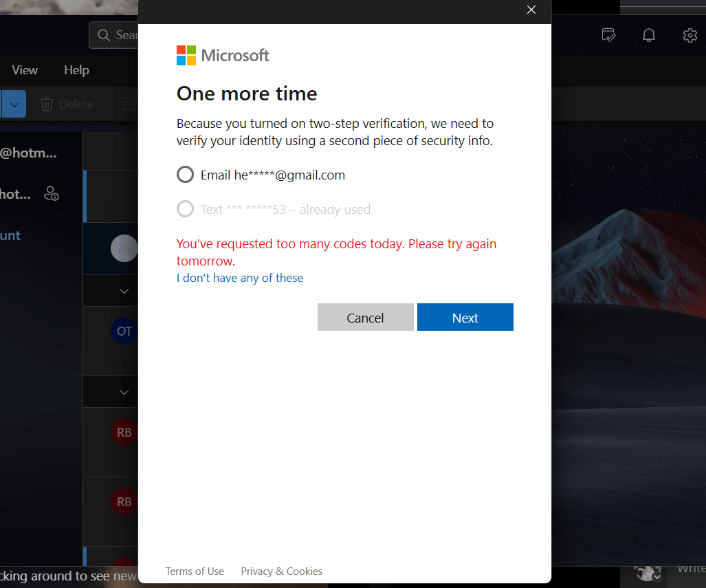Screen dimensions: 706x588
Task: Open the Privacy & Cookies link
Action: click(x=281, y=571)
